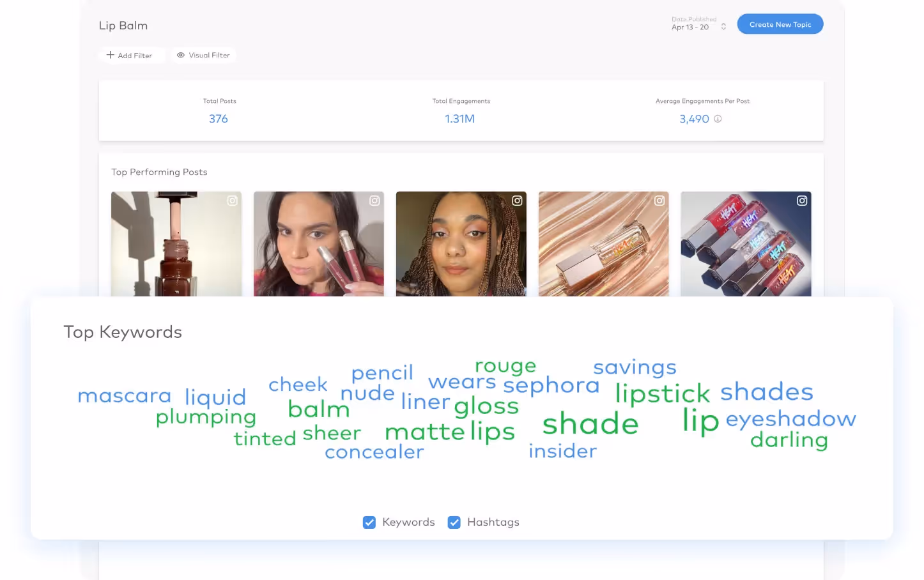
Task: Select keyword 'lipstick' in word cloud
Action: (663, 394)
